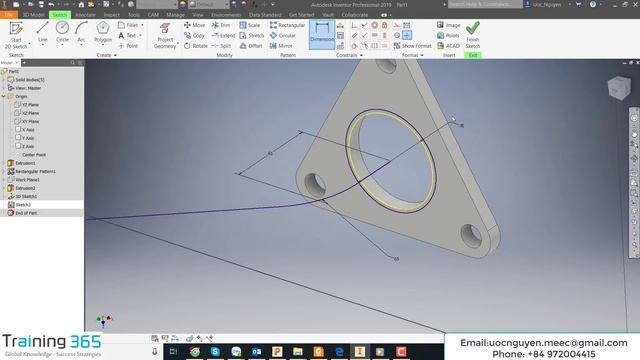Switch to the Annotate tab
This screenshot has width=640, height=360.
pyautogui.click(x=85, y=15)
